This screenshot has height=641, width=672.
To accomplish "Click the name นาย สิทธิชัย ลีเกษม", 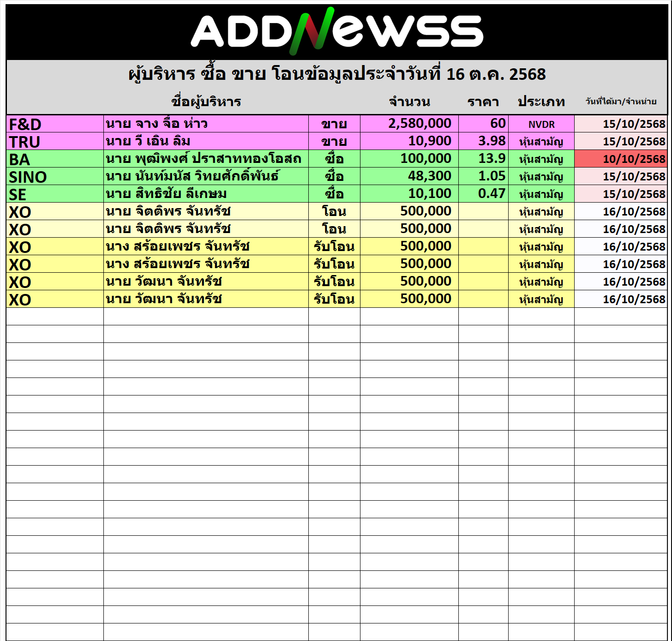I will coord(166,194).
